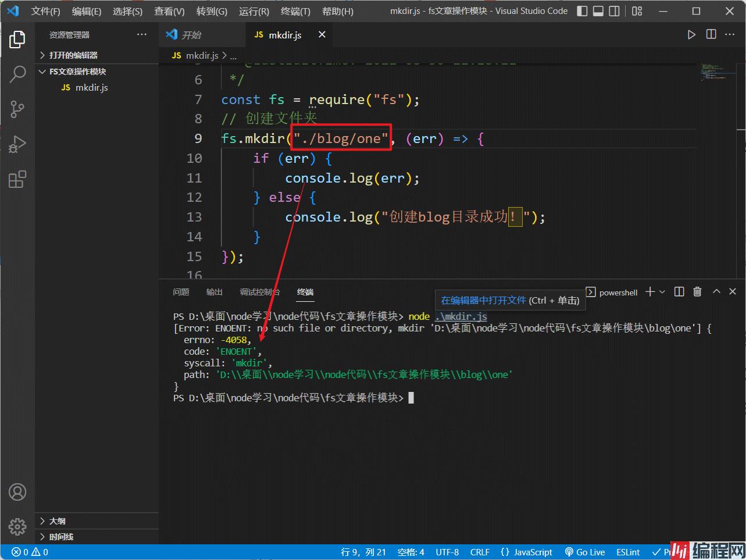Maximize the panel with up chevron
Viewport: 746px width, 560px height.
716,292
